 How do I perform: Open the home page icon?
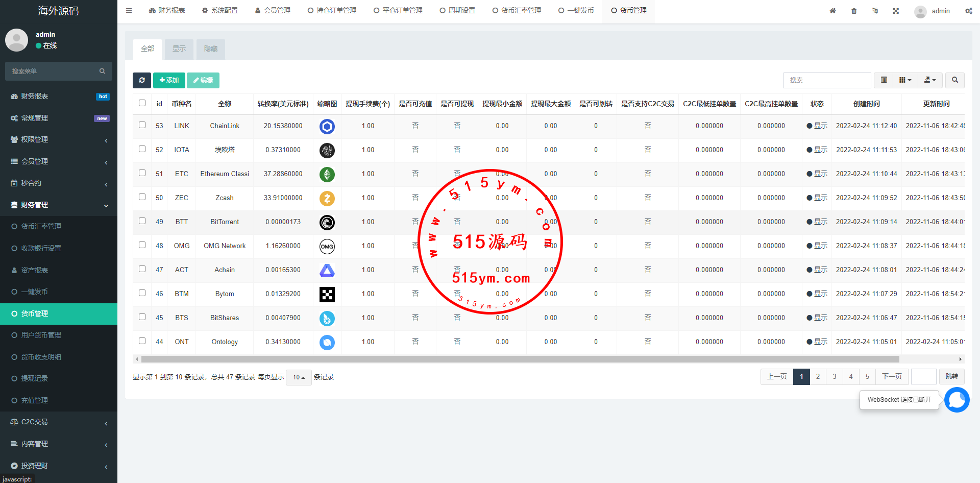(832, 11)
